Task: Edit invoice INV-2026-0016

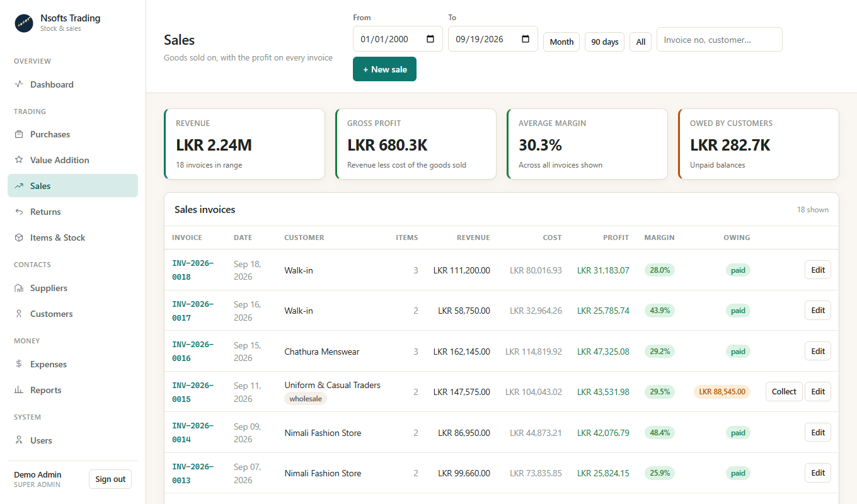Action: point(818,351)
